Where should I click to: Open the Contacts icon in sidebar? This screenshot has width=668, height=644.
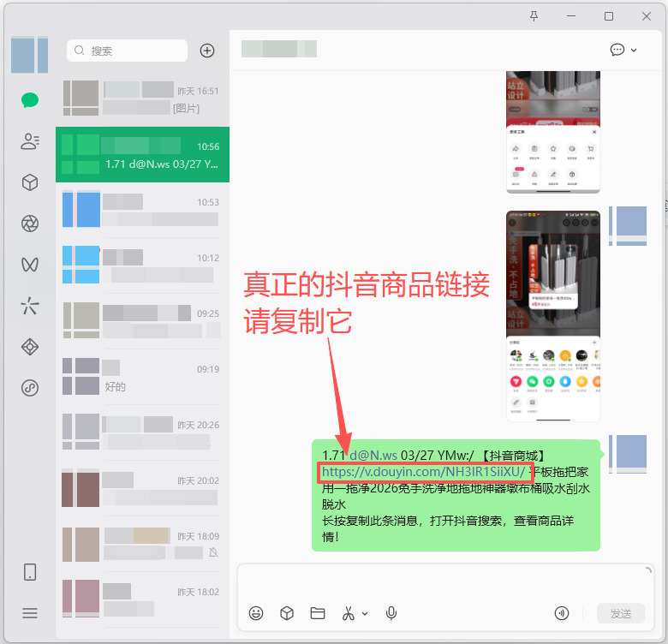(30, 141)
